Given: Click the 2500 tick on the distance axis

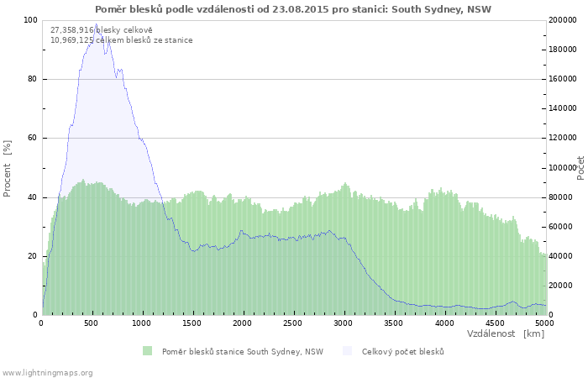Looking at the screenshot, I should [x=293, y=323].
